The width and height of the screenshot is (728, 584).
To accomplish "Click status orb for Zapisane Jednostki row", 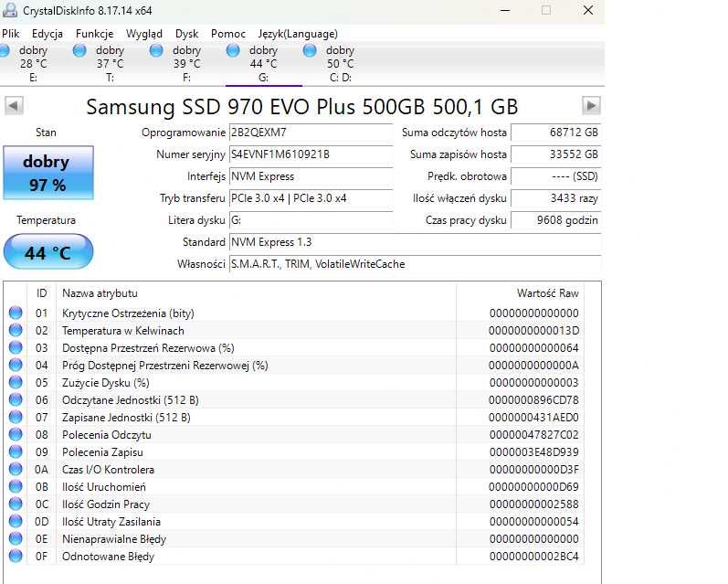I will click(16, 418).
